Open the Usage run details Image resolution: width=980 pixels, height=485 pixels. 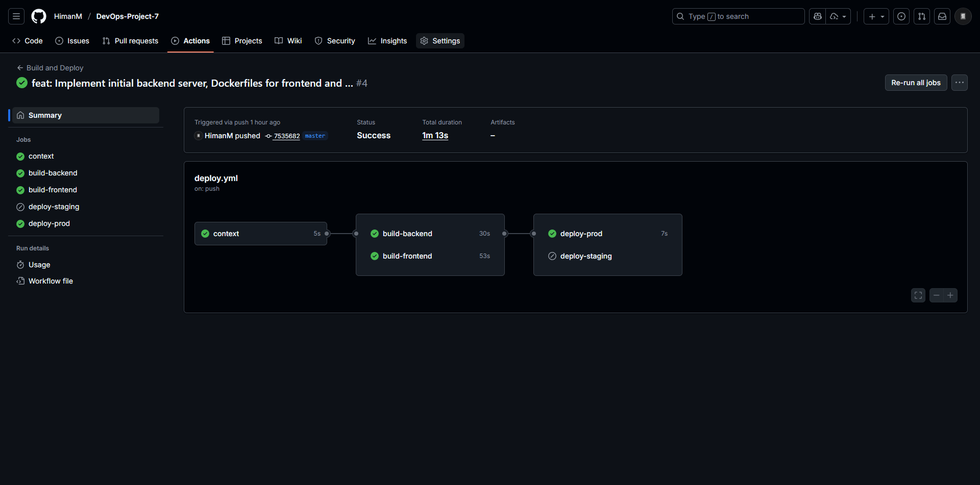(x=39, y=265)
